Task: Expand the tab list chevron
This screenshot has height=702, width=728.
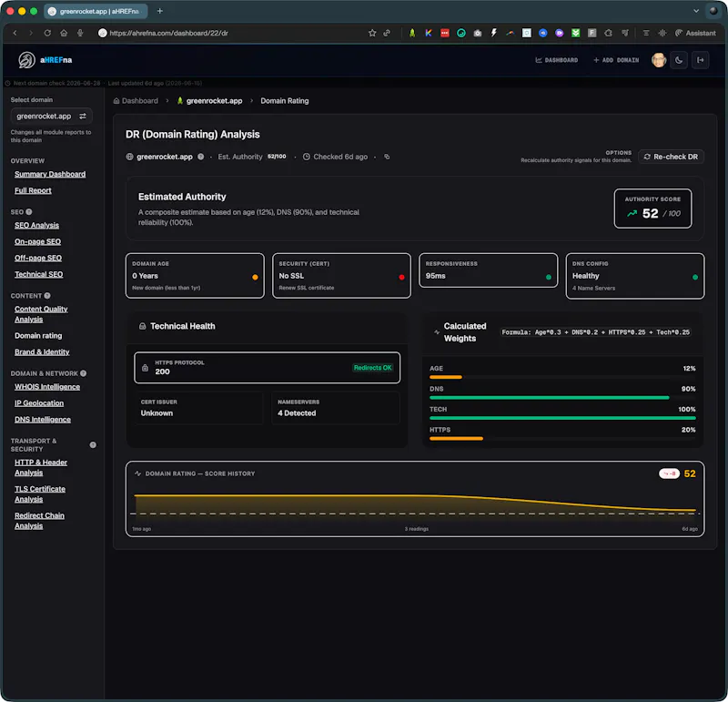Action: (x=696, y=11)
